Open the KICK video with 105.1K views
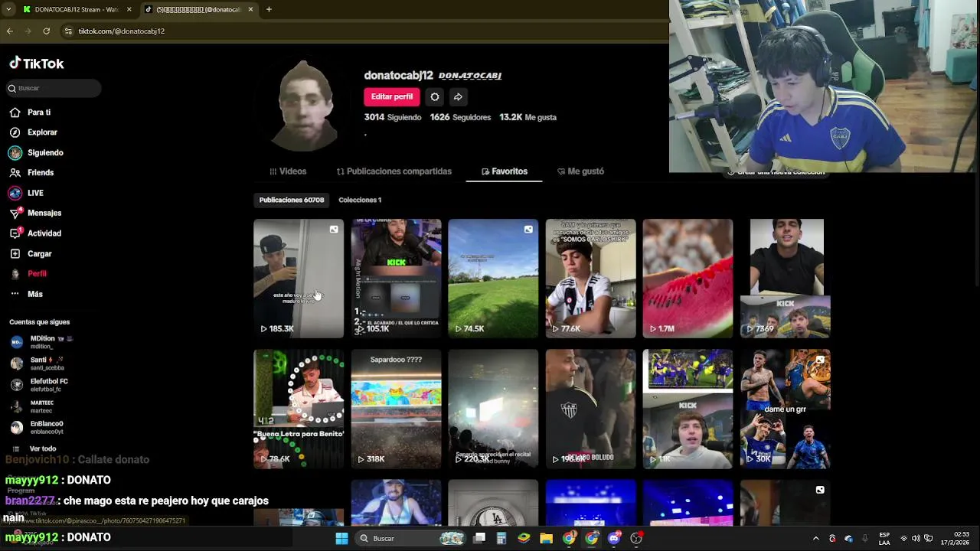Viewport: 980px width, 551px height. (396, 278)
